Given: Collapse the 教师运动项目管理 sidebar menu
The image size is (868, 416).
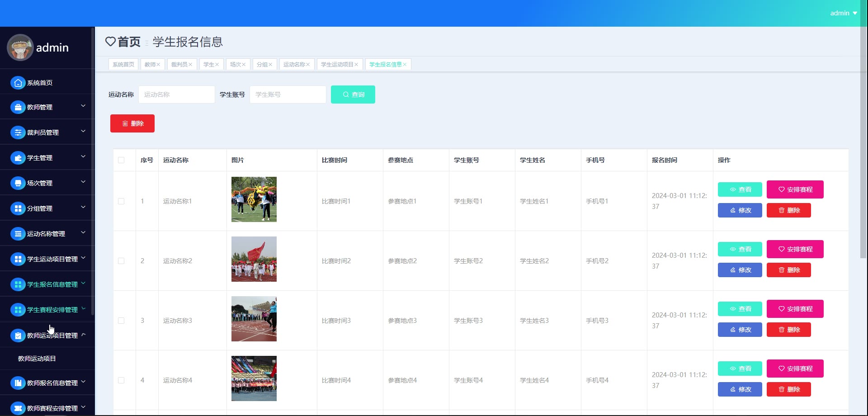Looking at the screenshot, I should tap(47, 335).
